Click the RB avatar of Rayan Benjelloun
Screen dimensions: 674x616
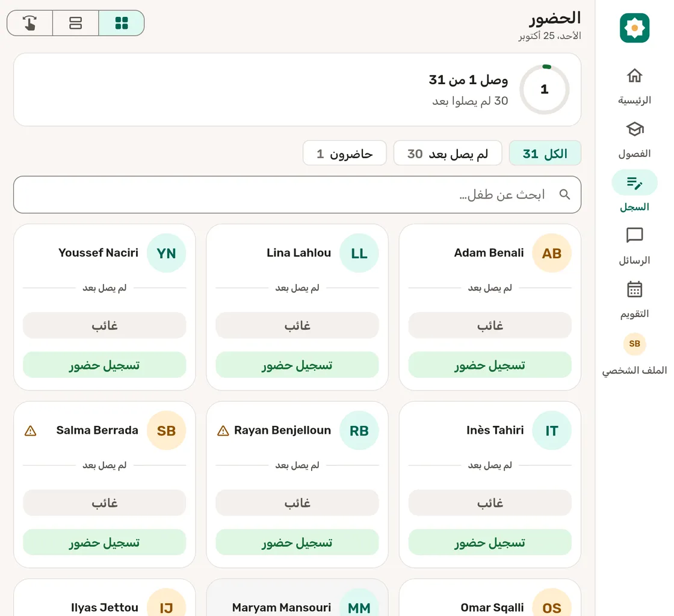pyautogui.click(x=359, y=431)
